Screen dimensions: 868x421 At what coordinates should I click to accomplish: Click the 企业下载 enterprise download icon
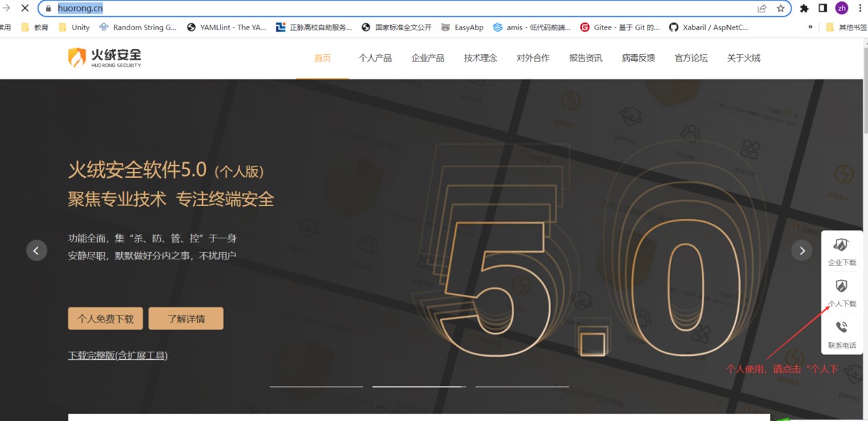841,245
